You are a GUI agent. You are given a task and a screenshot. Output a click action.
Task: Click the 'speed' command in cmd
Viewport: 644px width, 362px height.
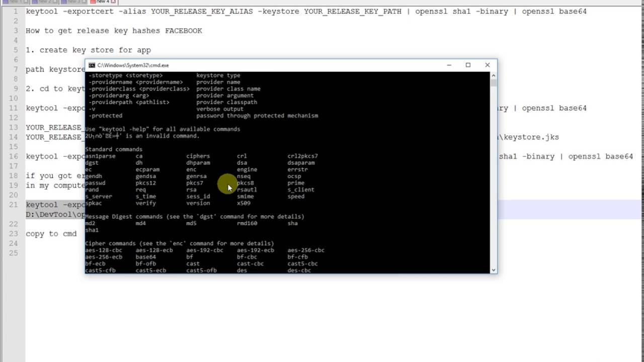296,196
